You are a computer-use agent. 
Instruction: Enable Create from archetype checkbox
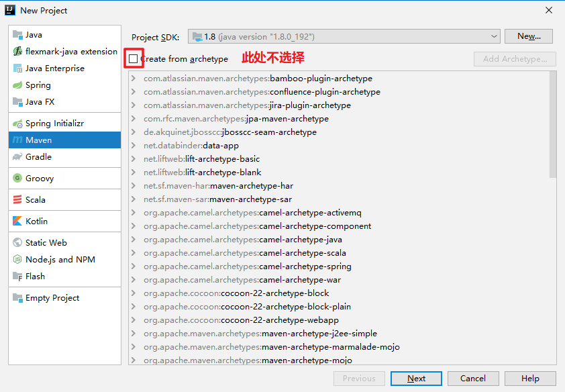click(134, 58)
